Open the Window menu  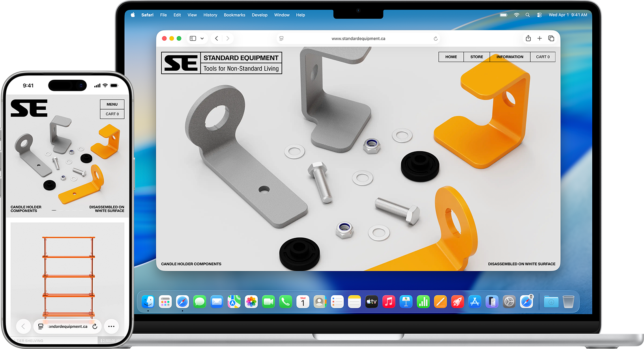[x=282, y=15]
